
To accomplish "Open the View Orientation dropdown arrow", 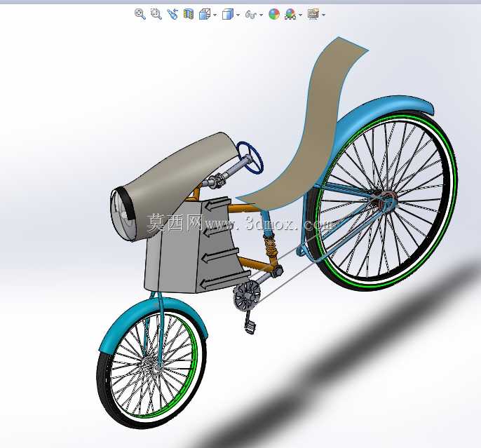I will click(215, 15).
